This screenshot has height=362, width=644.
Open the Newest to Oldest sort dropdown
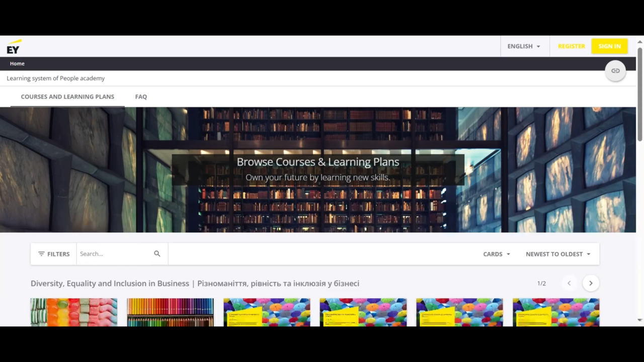click(557, 254)
